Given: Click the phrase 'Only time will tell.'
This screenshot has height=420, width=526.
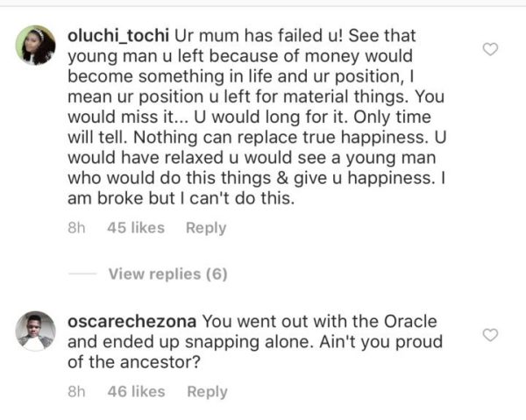Looking at the screenshot, I should click(x=249, y=127).
